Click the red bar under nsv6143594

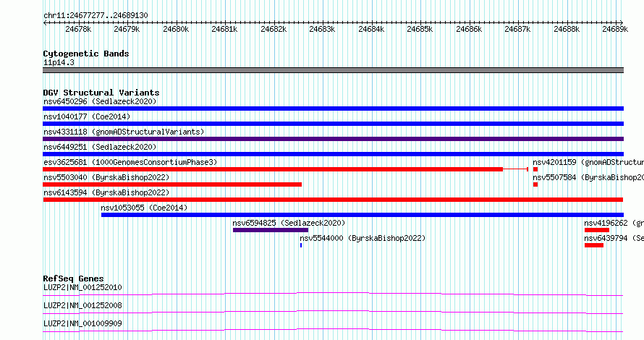click(x=333, y=200)
